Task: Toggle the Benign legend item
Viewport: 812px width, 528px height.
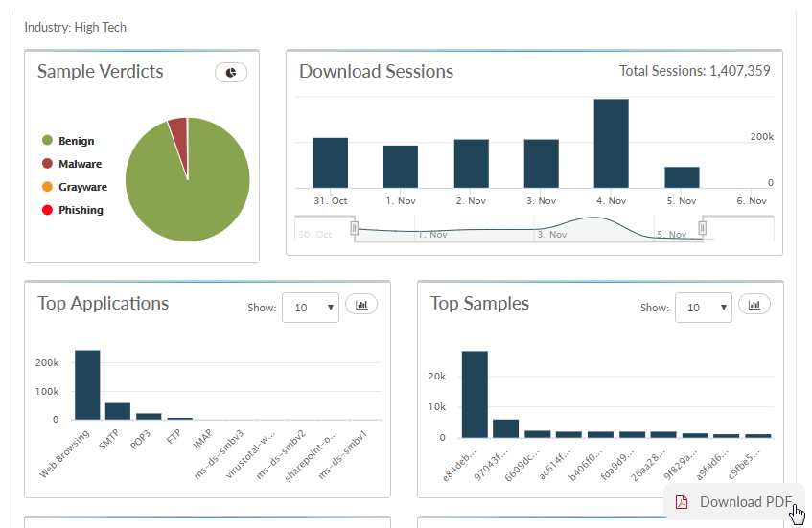Action: click(76, 141)
